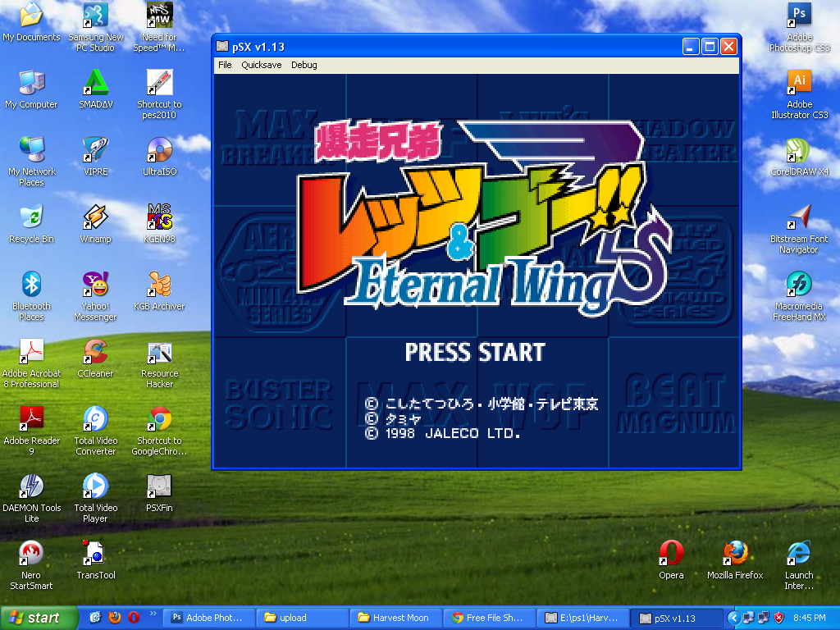Switch to E:\ps1\Harv... taskbar button
840x630 pixels.
(x=582, y=618)
